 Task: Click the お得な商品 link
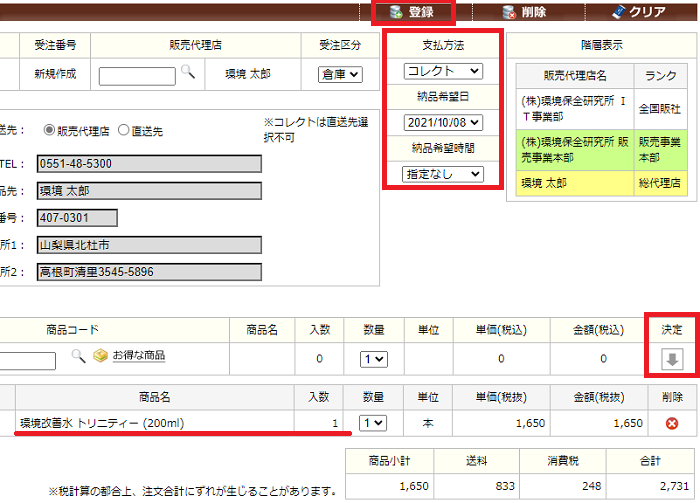(138, 356)
